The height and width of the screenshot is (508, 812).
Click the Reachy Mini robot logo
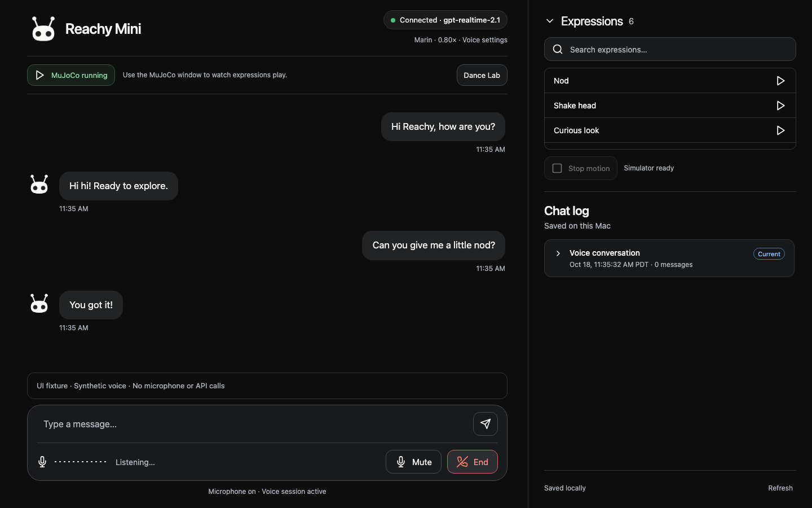click(x=43, y=29)
